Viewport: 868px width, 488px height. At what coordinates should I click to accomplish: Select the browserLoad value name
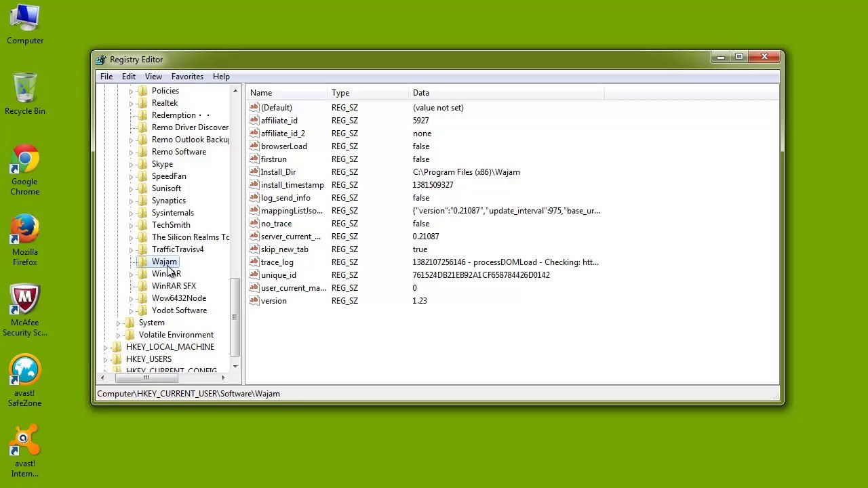pos(284,146)
